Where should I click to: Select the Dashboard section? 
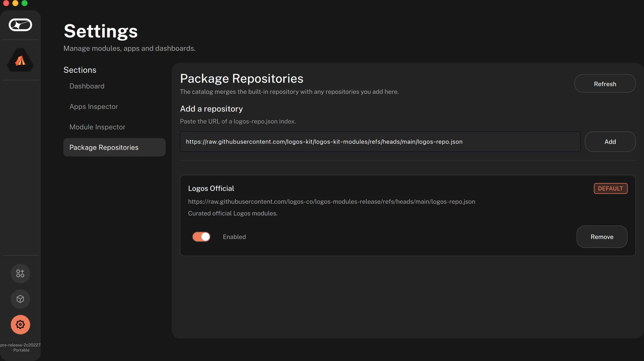pos(87,86)
